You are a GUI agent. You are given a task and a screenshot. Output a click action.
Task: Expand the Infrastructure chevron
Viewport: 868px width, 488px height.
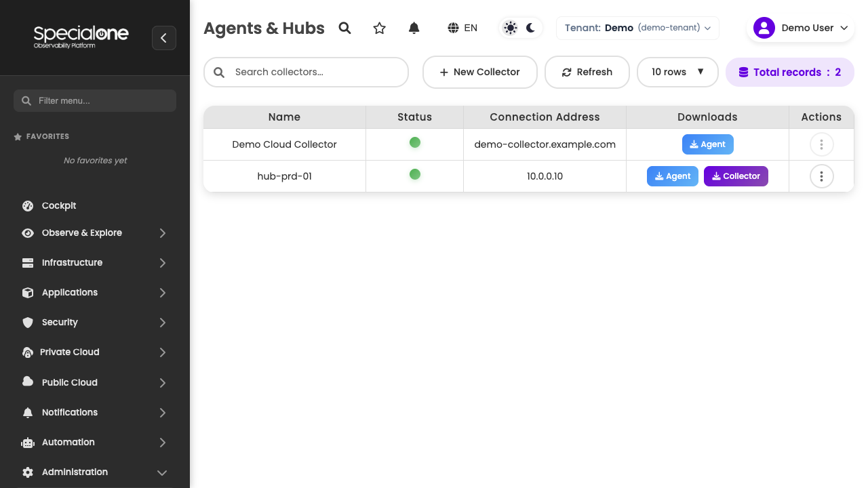[x=163, y=263]
